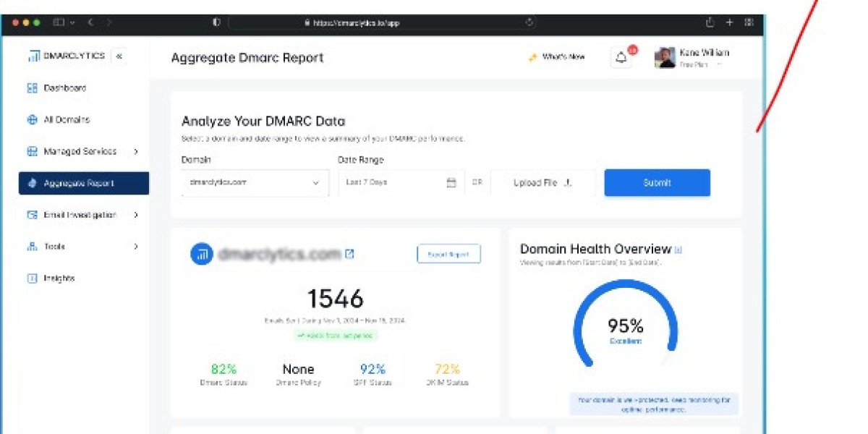Viewport: 868px width, 434px height.
Task: Select Aggregate Report in sidebar
Action: 84,183
